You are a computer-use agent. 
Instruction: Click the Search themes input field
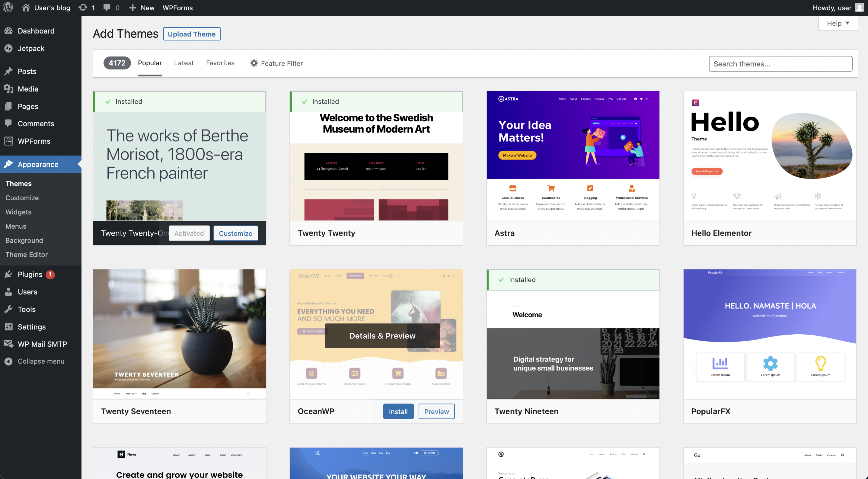point(780,64)
